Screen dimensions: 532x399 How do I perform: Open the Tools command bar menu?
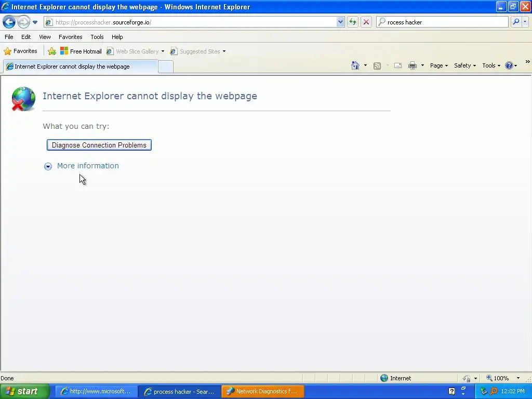491,65
